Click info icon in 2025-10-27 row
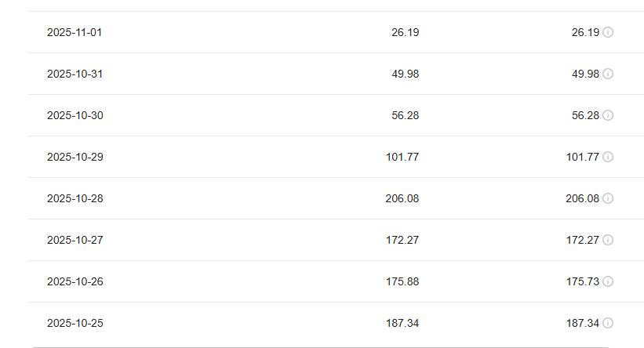This screenshot has height=348, width=644. coord(608,240)
